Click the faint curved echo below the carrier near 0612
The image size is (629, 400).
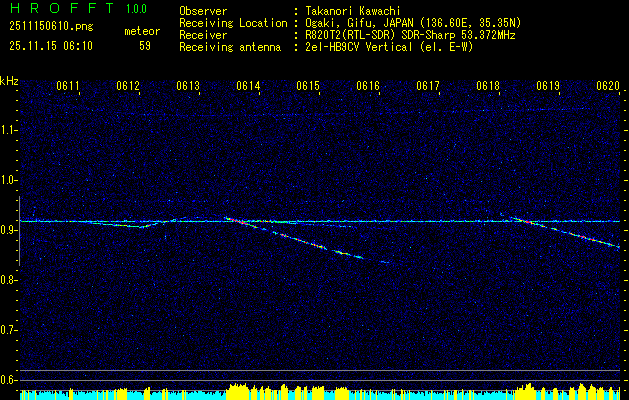[x=132, y=225]
